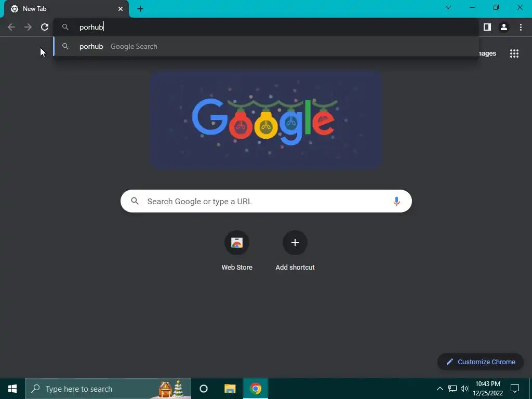532x399 pixels.
Task: Reload the page with the refresh icon
Action: [45, 27]
